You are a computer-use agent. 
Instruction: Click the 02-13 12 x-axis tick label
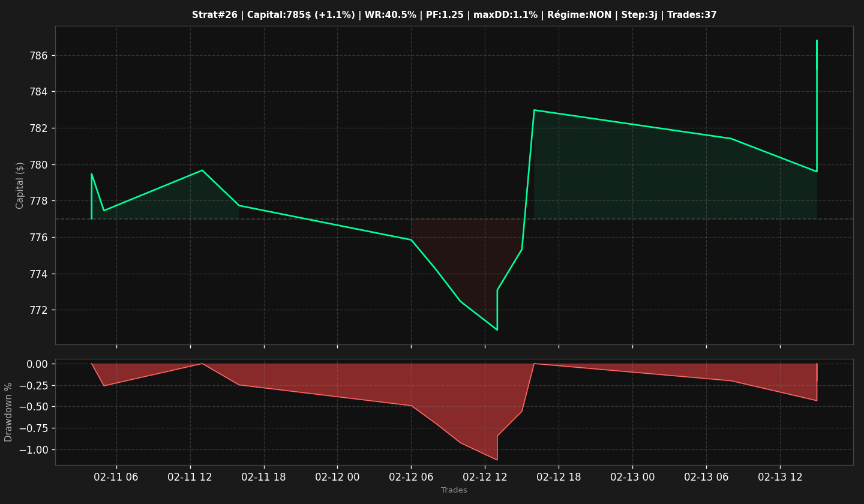[x=780, y=478]
